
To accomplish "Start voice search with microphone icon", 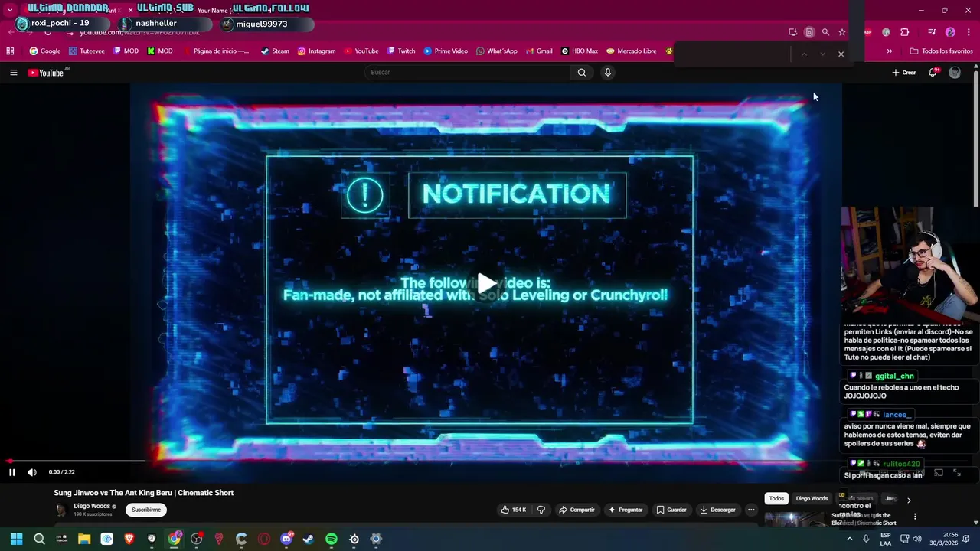I will point(608,73).
